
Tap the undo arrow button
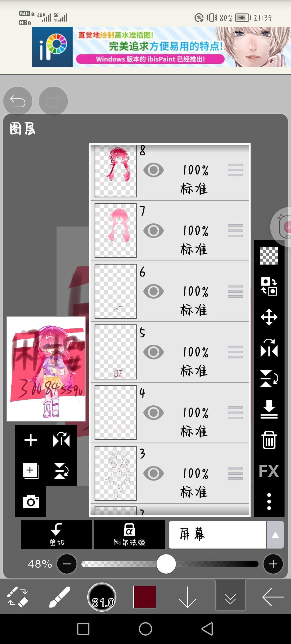tap(18, 101)
